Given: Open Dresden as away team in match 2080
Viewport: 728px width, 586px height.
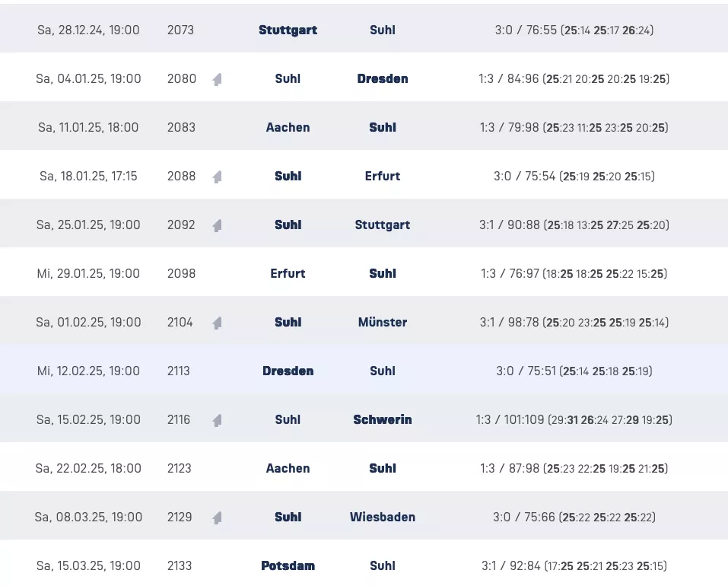Looking at the screenshot, I should click(382, 79).
